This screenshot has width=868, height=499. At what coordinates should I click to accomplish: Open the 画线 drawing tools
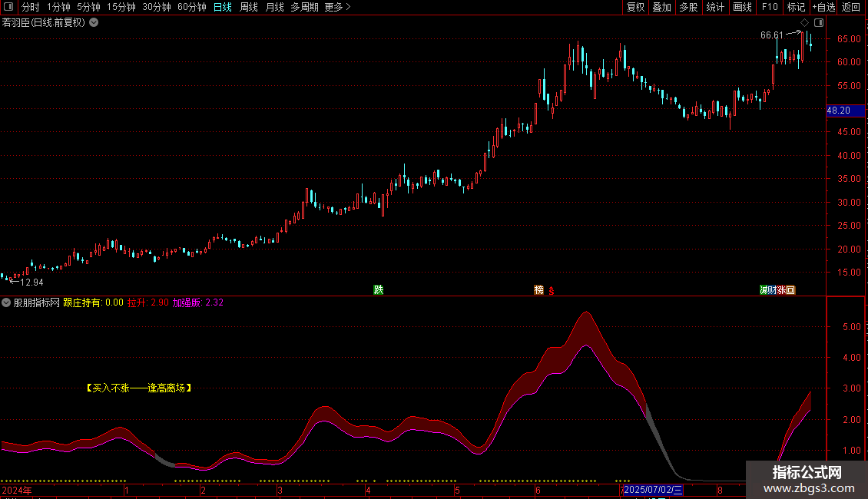pyautogui.click(x=742, y=7)
